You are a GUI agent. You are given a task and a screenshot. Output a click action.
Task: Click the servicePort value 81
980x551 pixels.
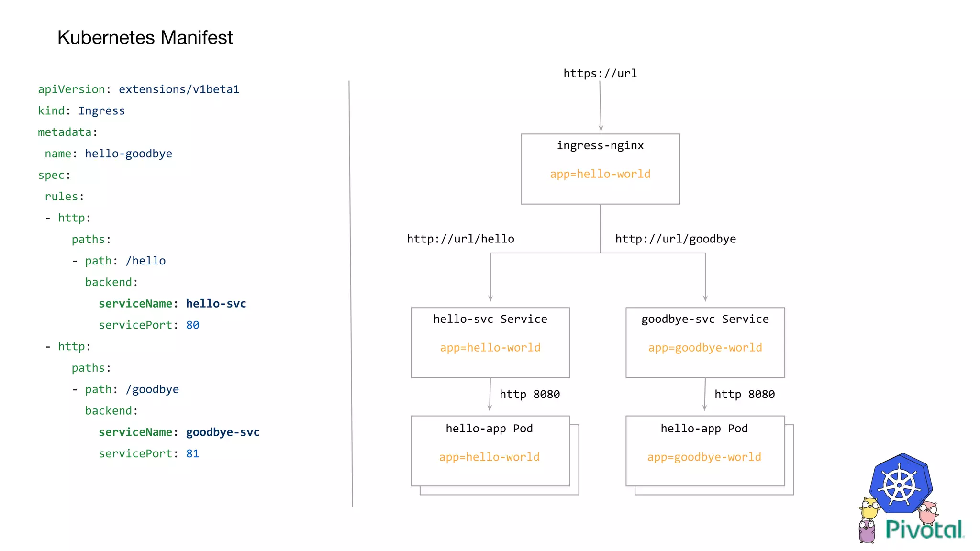point(192,453)
